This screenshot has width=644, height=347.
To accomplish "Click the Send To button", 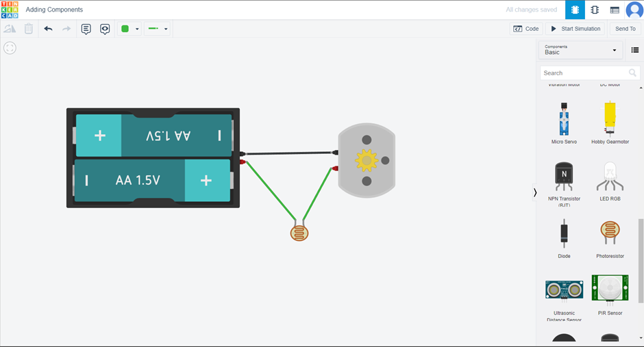I will pos(625,29).
